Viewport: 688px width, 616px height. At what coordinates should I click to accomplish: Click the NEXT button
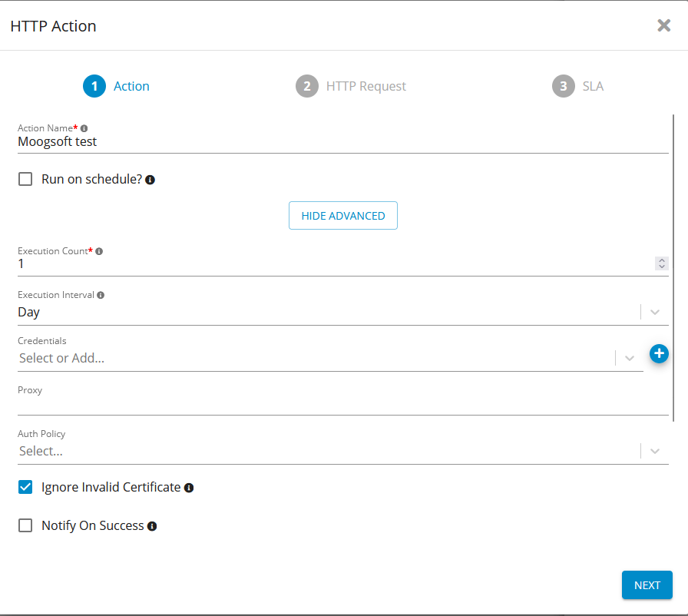647,585
